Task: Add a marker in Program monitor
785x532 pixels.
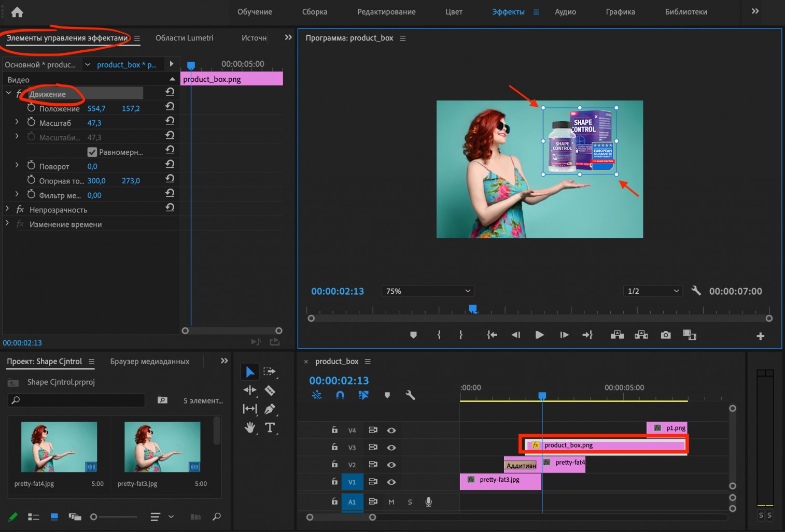Action: tap(413, 335)
